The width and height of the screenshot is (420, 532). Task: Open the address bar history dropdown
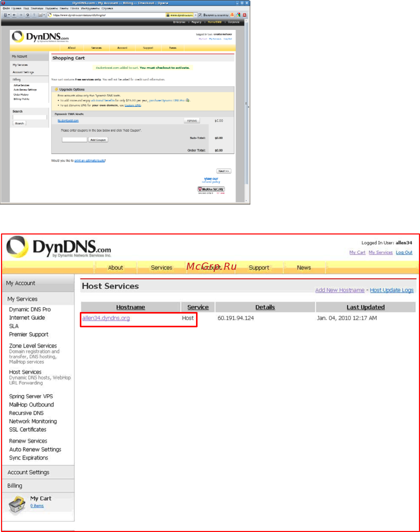coord(196,15)
